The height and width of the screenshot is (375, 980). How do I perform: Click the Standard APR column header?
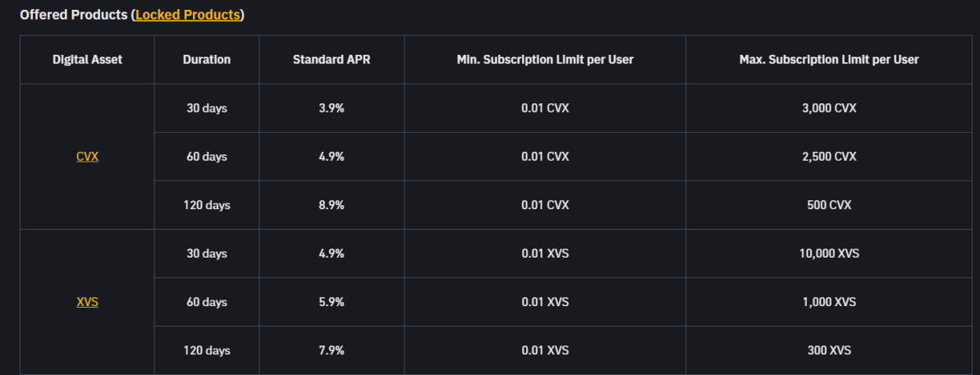coord(332,60)
